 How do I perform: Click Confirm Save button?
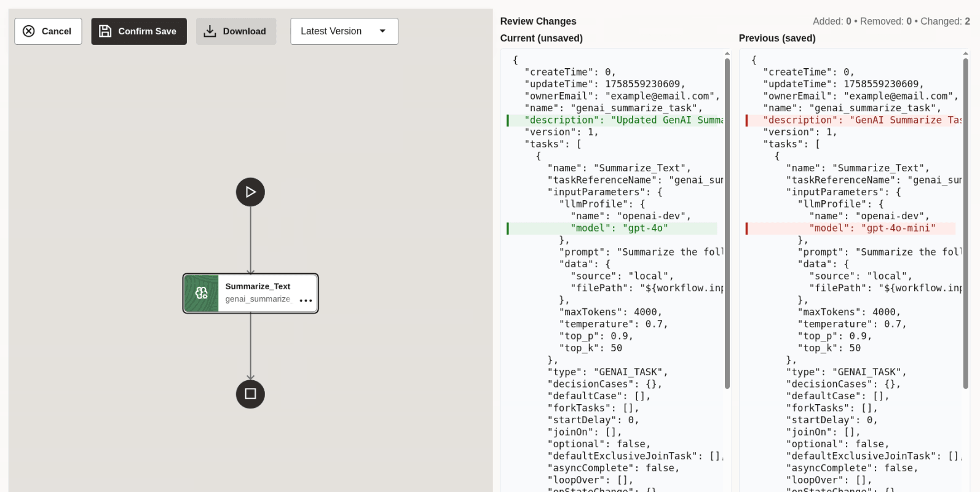[139, 31]
